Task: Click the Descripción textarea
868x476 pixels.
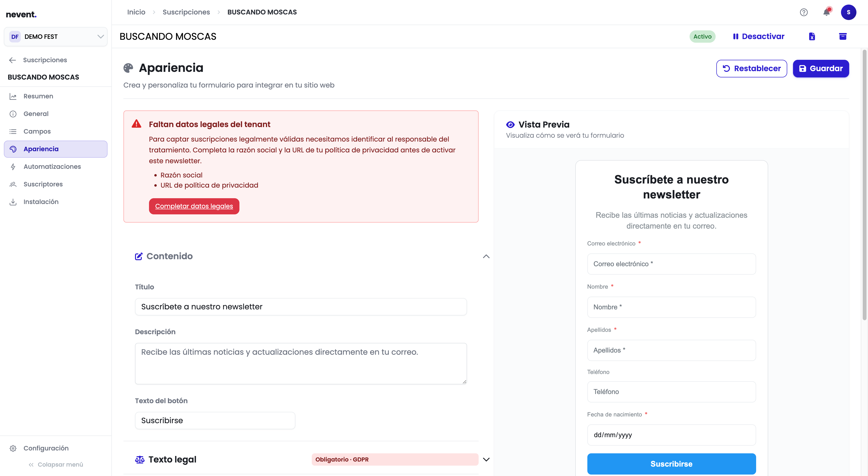Action: tap(301, 363)
